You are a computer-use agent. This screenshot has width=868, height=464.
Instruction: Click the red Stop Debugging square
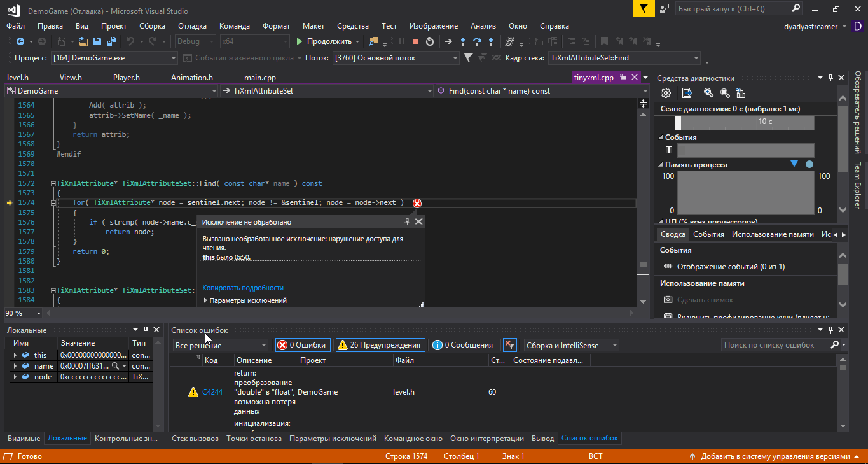point(416,41)
